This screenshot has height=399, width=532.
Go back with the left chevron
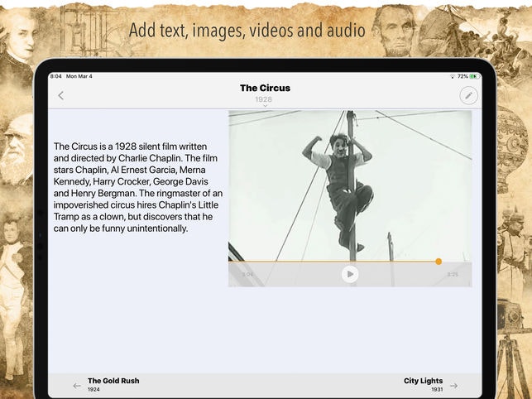click(60, 95)
